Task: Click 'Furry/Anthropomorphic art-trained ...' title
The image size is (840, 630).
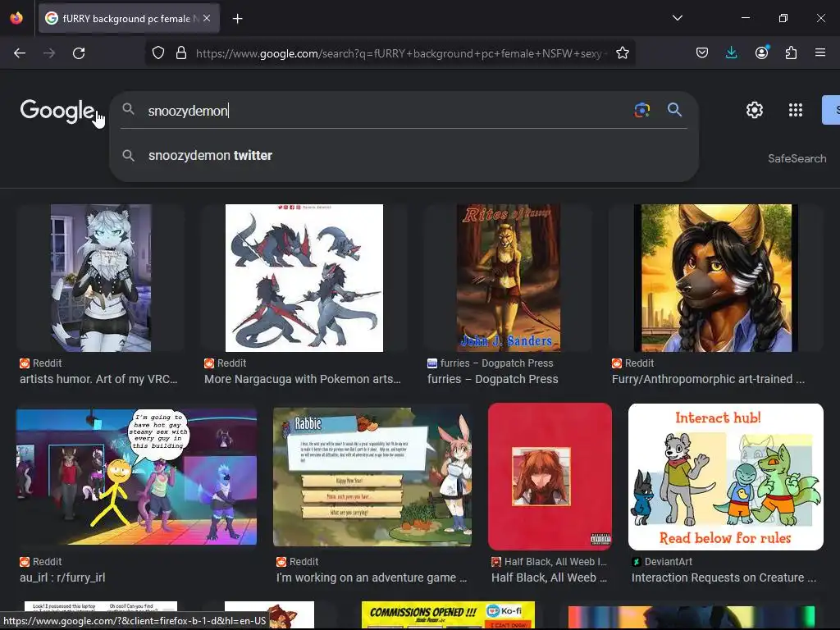Action: click(708, 379)
